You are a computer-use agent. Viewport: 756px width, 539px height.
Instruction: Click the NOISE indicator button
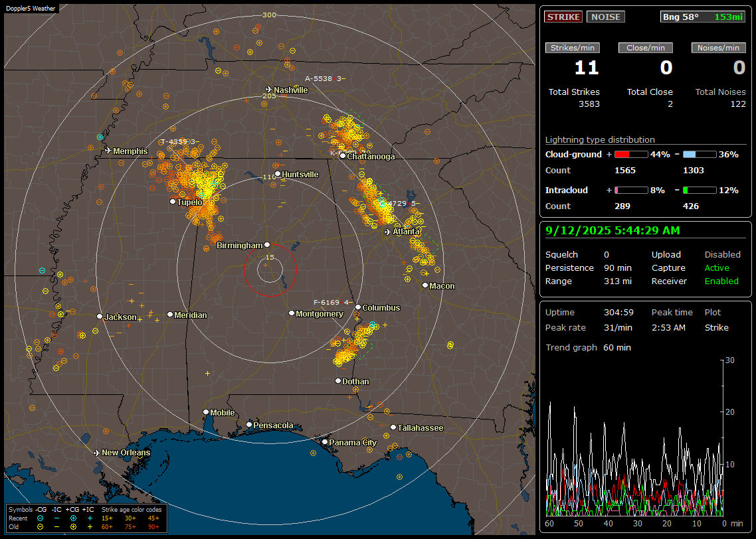coord(606,17)
